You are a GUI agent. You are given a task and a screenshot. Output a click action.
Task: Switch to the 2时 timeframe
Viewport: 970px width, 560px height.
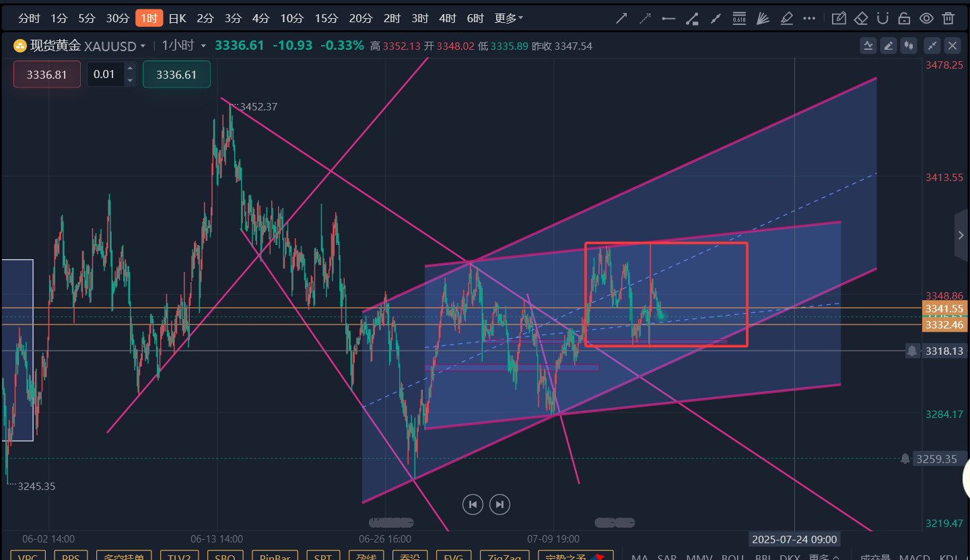(392, 18)
